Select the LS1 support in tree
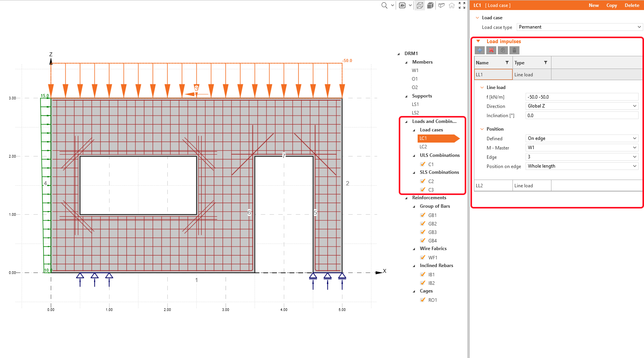 point(415,104)
